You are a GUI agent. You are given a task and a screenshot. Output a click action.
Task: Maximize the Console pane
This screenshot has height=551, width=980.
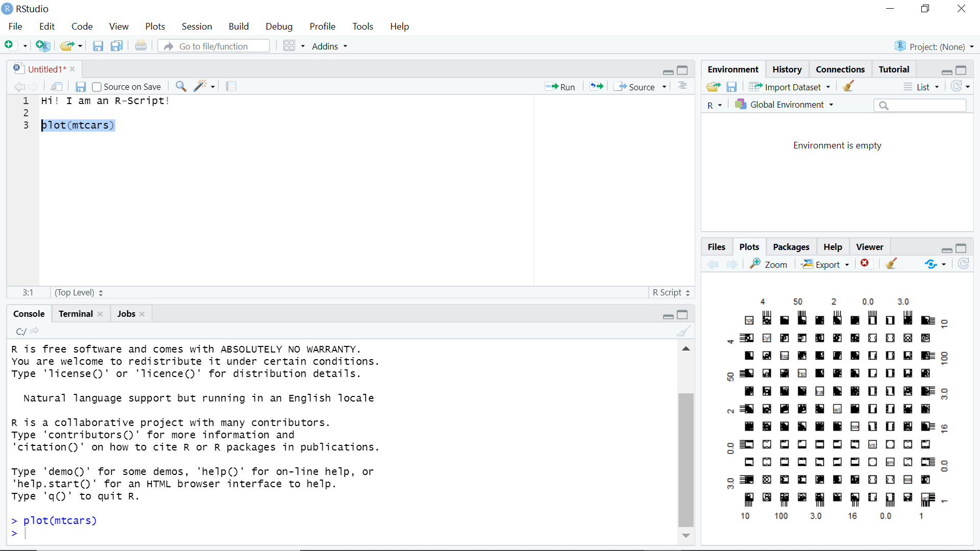(682, 314)
